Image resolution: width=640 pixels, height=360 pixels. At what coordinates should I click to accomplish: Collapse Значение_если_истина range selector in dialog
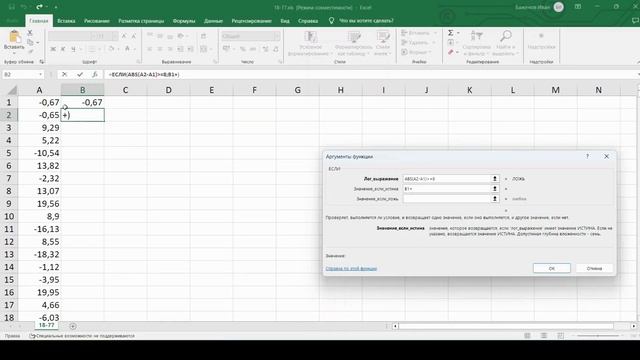495,189
